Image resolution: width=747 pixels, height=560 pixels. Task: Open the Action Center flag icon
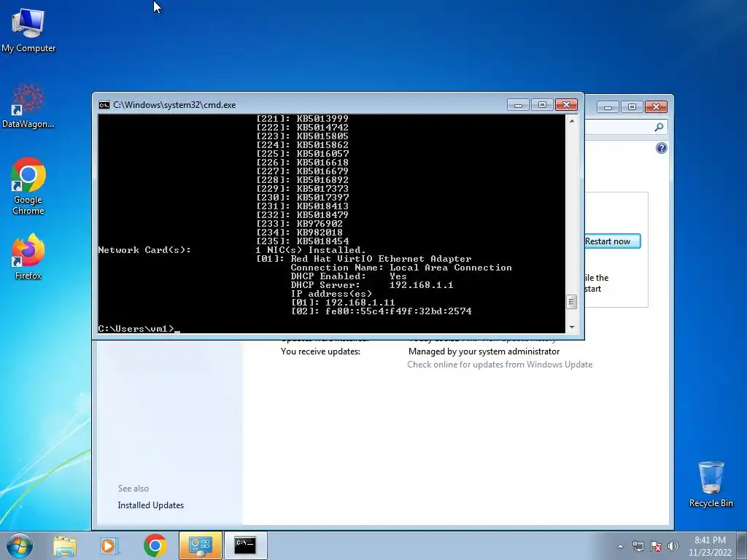pos(656,546)
